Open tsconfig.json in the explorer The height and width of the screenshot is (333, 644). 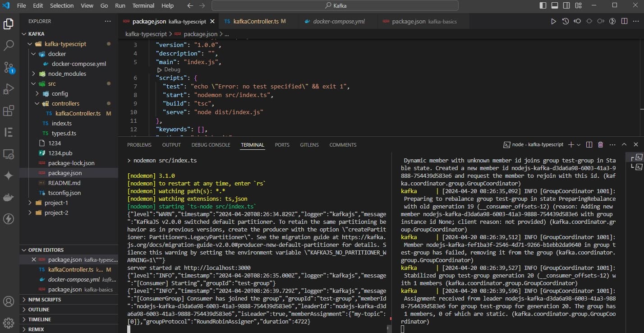pyautogui.click(x=64, y=193)
